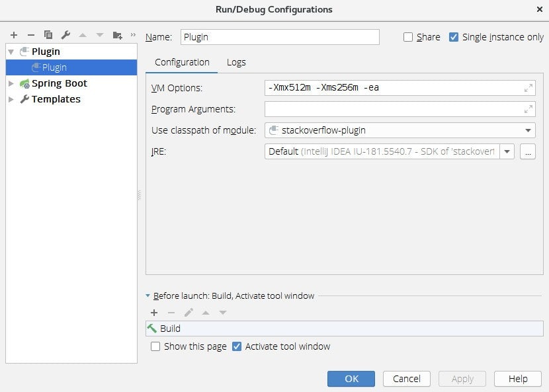Screen dimensions: 549x392
Task: Add new configuration with plus icon
Action: (14, 35)
